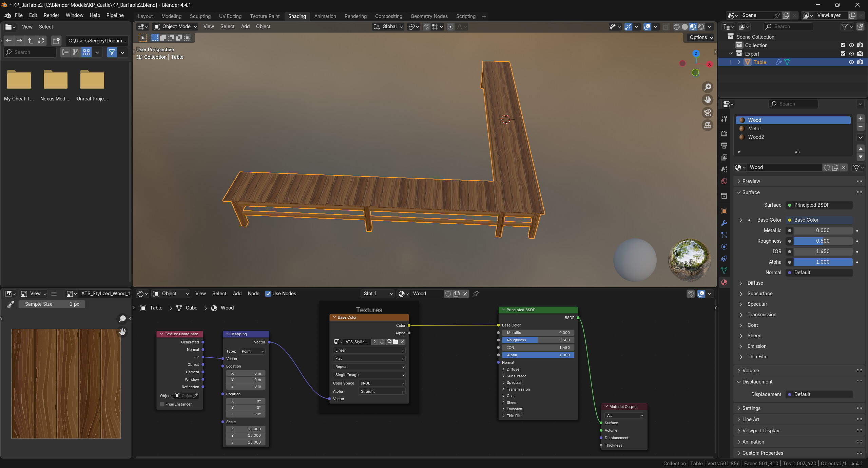868x468 pixels.
Task: Click the viewport zoom magnifier icon
Action: 708,87
